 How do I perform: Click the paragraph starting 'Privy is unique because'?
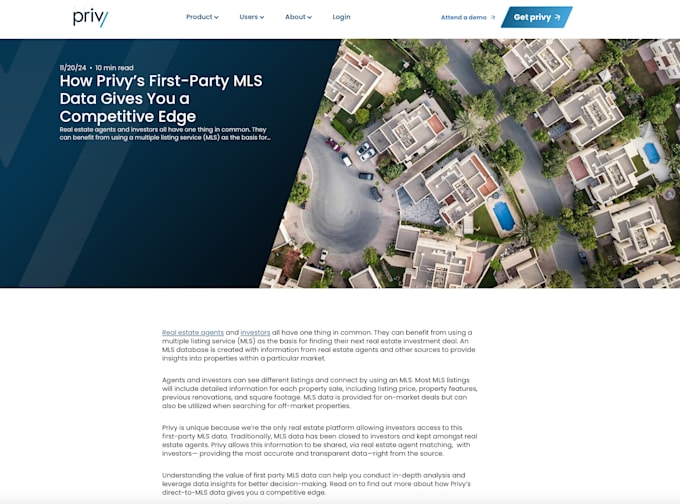(x=320, y=441)
